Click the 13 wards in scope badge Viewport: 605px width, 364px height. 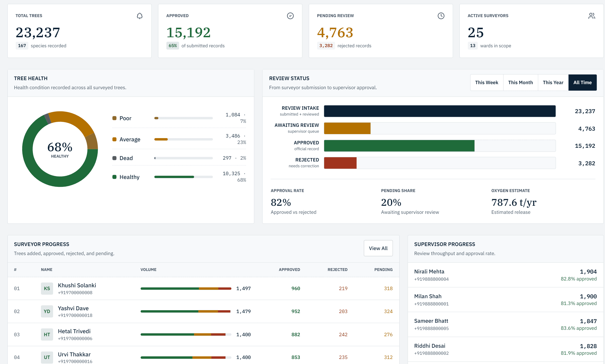pos(473,46)
